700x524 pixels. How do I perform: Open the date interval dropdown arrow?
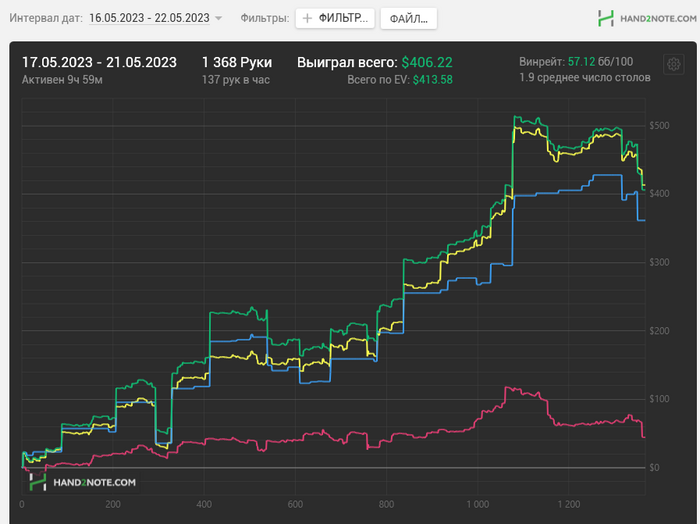pos(218,18)
